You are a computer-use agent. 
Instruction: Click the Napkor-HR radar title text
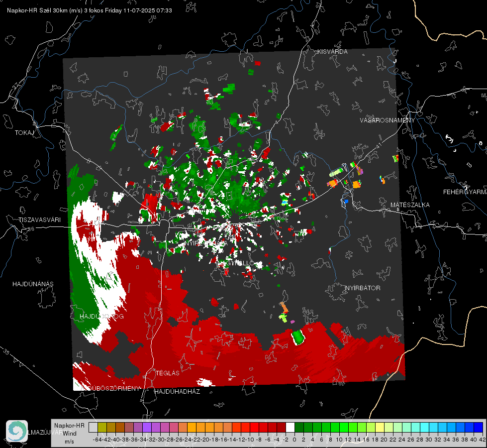click(90, 10)
